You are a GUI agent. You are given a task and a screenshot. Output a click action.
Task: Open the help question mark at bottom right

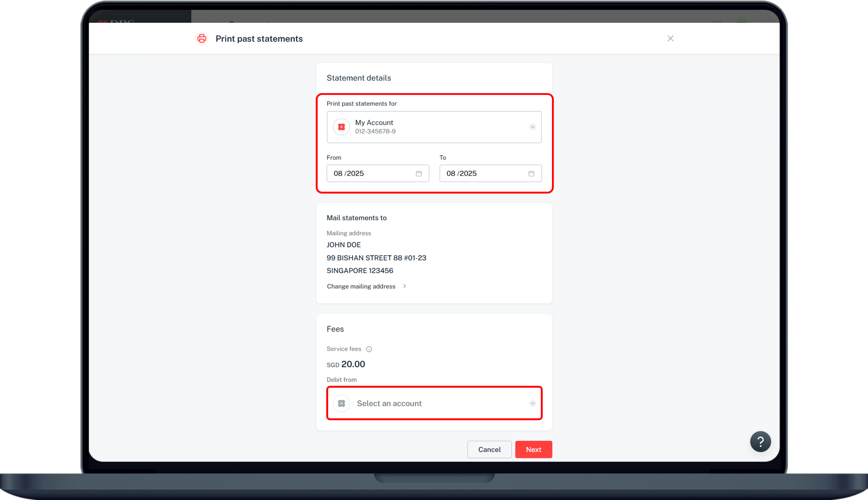point(761,441)
